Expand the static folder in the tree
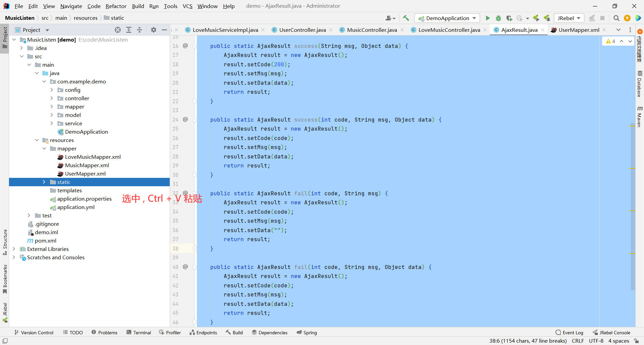644x345 pixels. pos(44,182)
